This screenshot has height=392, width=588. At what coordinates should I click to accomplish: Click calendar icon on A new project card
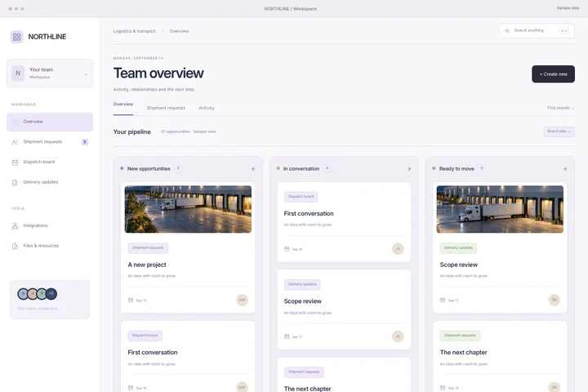(x=131, y=300)
